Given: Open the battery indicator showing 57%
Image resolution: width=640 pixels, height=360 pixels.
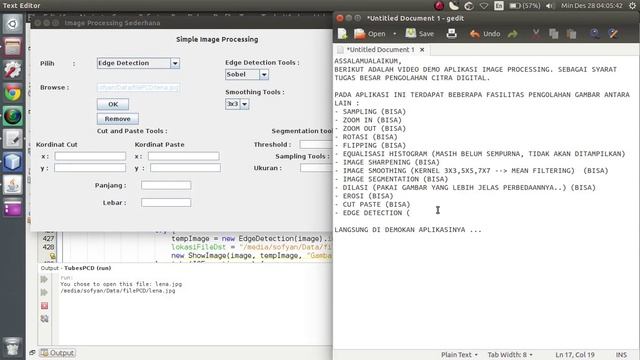Looking at the screenshot, I should coord(525,6).
